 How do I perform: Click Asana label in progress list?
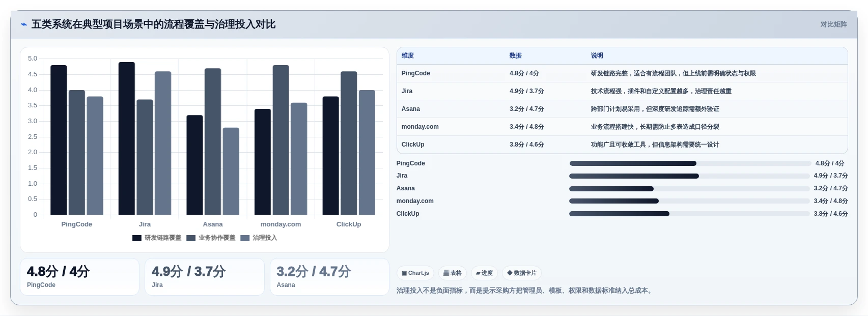pyautogui.click(x=406, y=188)
